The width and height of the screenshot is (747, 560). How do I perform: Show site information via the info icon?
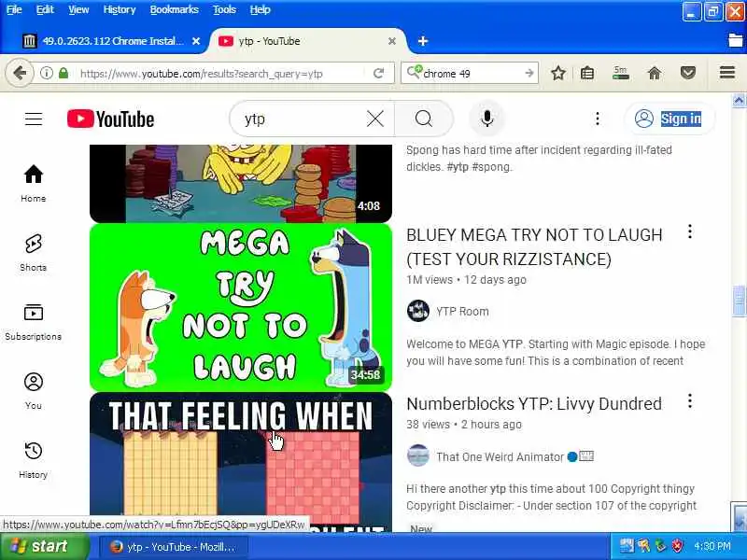pyautogui.click(x=46, y=74)
